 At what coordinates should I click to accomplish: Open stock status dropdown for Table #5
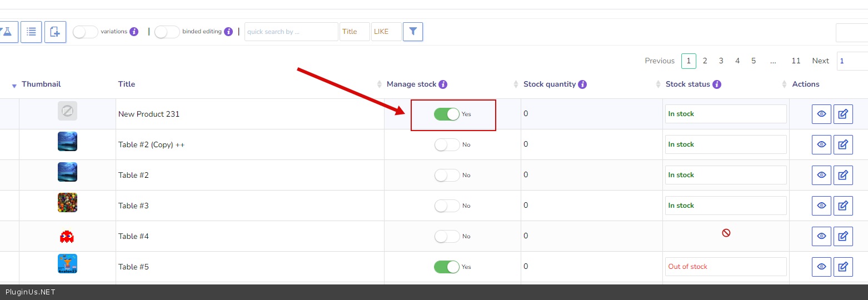click(726, 267)
